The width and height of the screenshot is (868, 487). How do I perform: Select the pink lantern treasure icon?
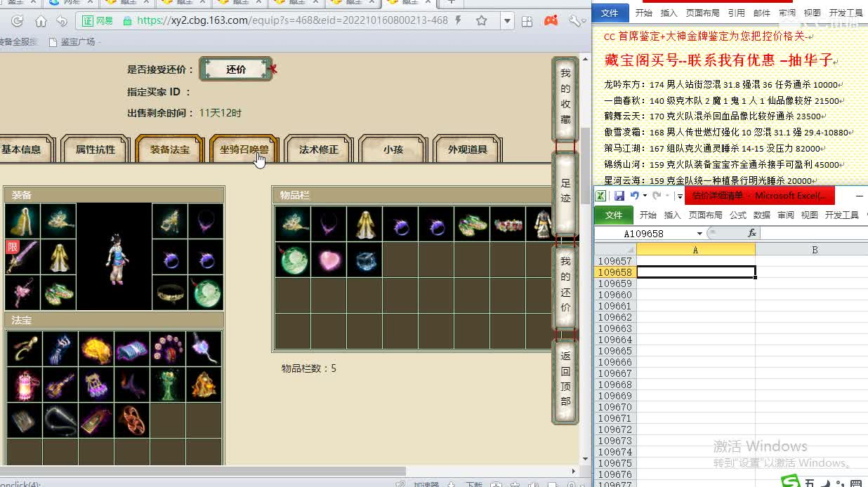click(x=25, y=384)
